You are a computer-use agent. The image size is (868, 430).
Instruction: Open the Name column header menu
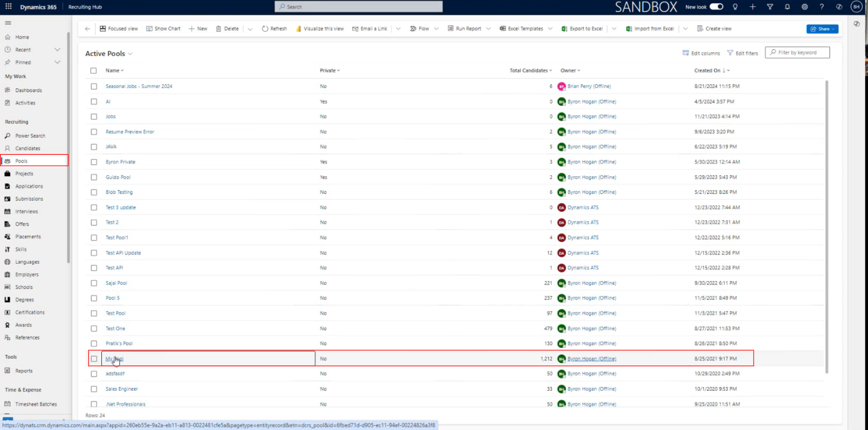(114, 70)
